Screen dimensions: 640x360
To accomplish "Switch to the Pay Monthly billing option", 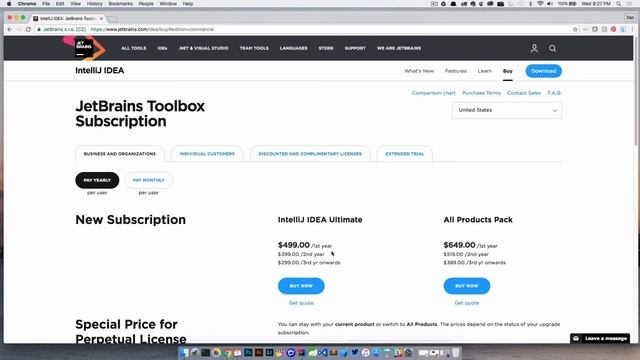I will point(149,180).
